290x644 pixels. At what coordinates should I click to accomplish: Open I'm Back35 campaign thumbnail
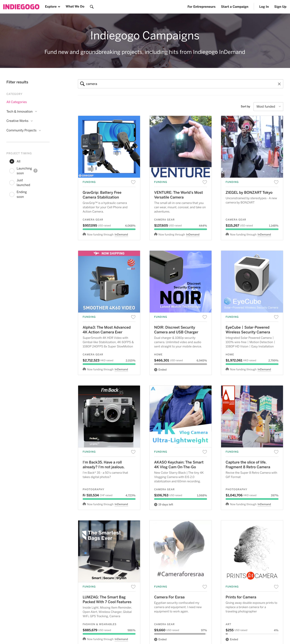[109, 417]
